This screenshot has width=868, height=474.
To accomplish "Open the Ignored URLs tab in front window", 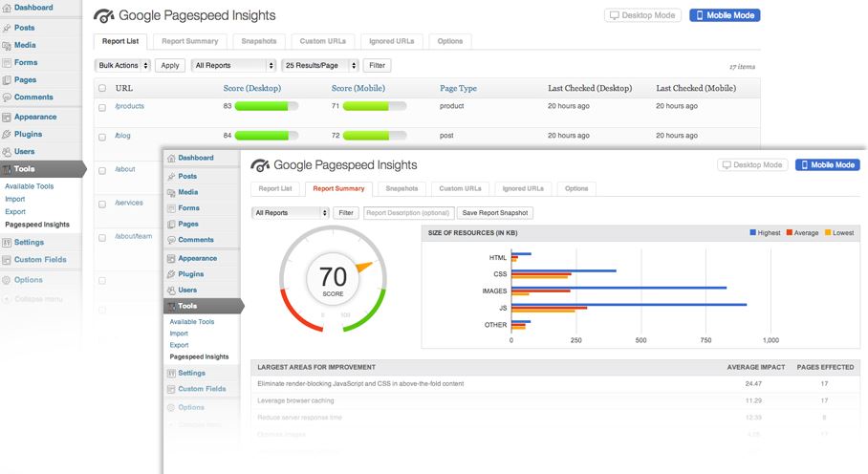I will [524, 189].
